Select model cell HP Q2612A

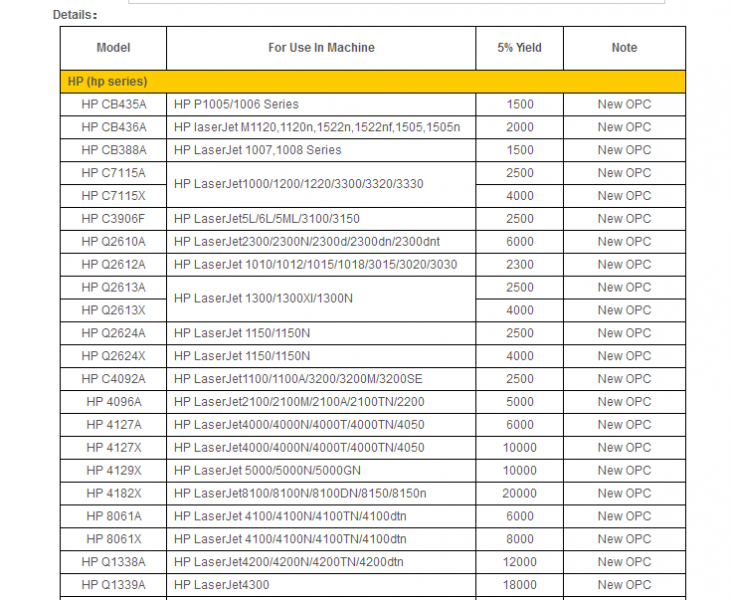coord(113,264)
